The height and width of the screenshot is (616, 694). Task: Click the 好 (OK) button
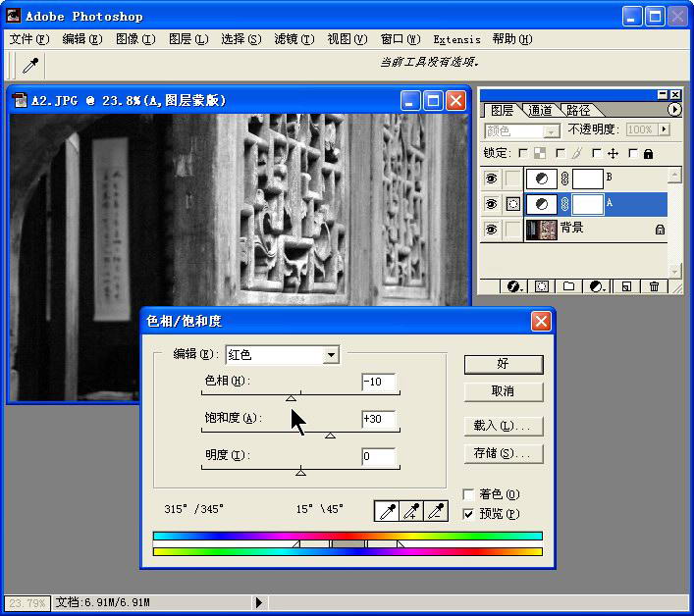[x=503, y=364]
